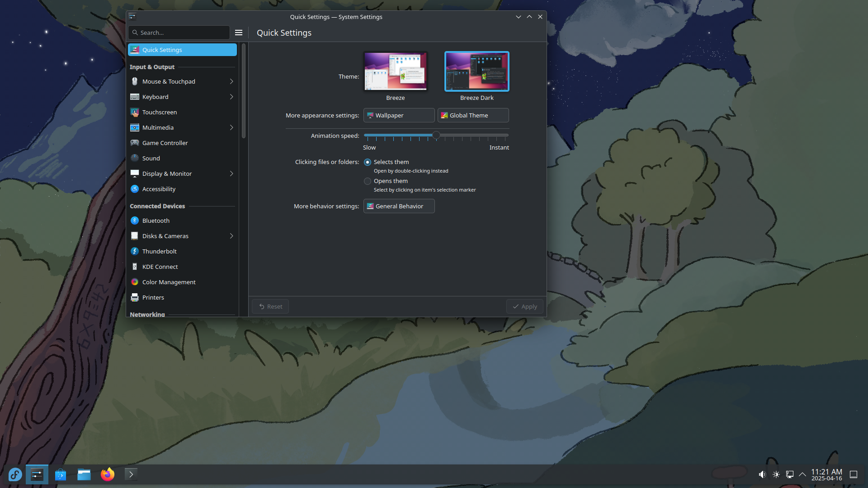Viewport: 868px width, 488px height.
Task: Click the Search settings input field
Action: [x=179, y=33]
